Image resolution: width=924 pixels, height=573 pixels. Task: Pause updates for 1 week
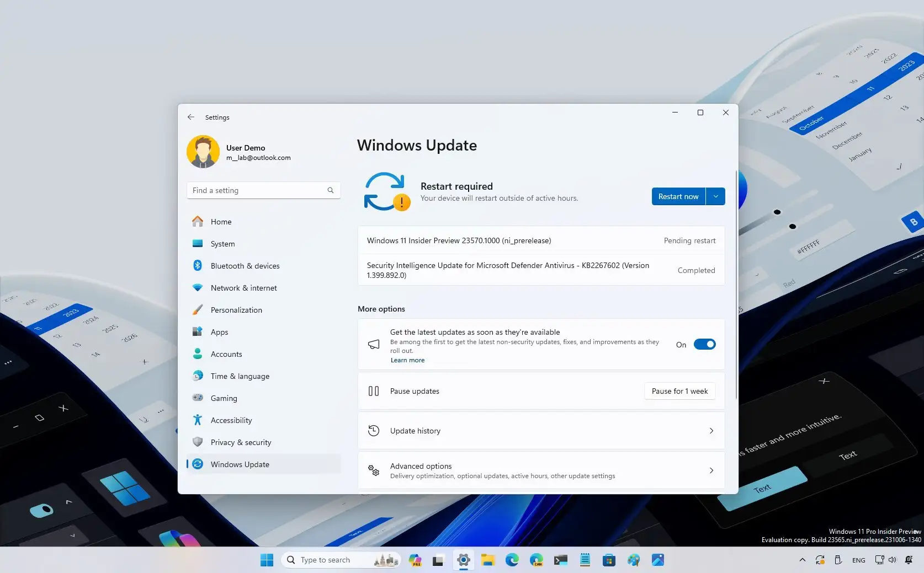[679, 390]
